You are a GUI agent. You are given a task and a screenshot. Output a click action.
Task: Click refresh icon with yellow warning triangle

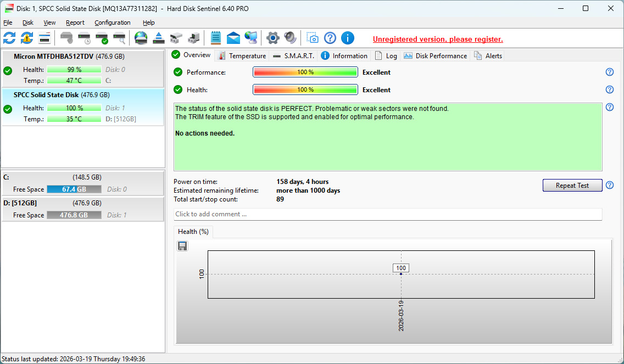pos(27,38)
